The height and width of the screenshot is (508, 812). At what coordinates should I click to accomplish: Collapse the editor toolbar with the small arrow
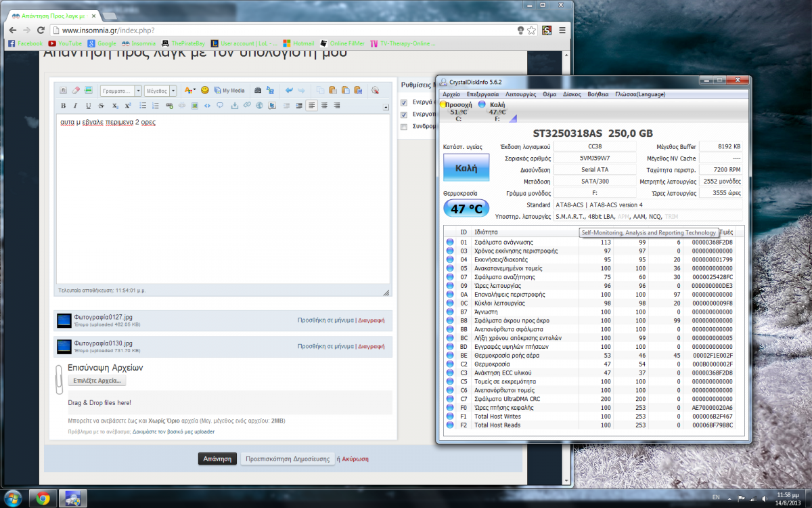386,108
